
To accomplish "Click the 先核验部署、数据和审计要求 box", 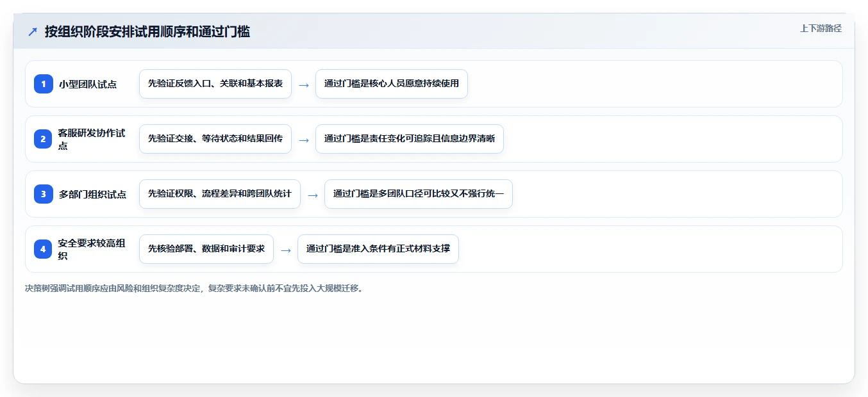I will [x=206, y=249].
